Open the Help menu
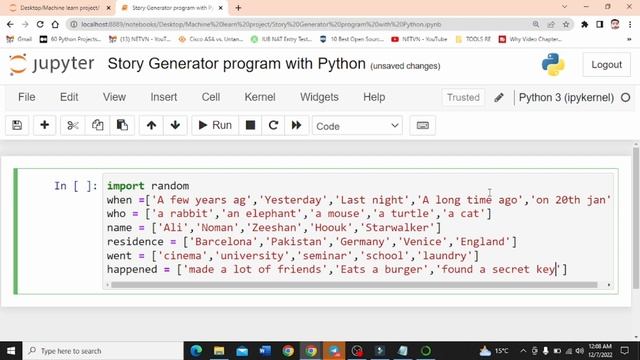Screen dimensions: 640x360 pyautogui.click(x=374, y=97)
